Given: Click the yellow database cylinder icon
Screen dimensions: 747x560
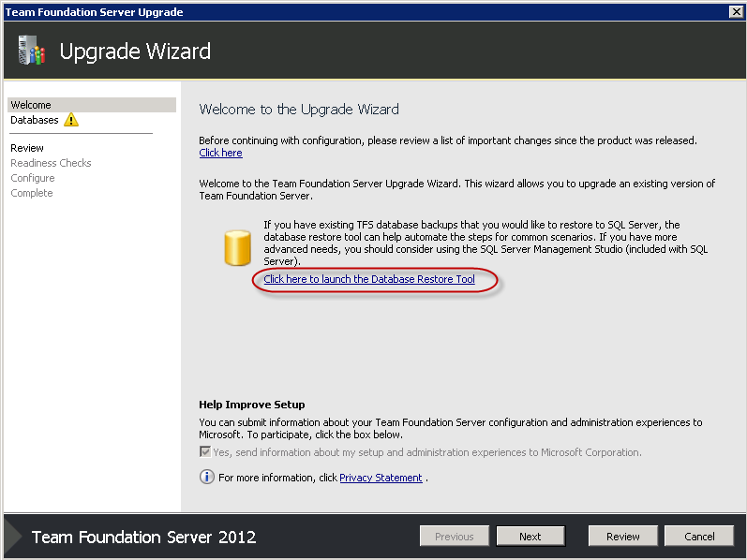Looking at the screenshot, I should tap(237, 247).
